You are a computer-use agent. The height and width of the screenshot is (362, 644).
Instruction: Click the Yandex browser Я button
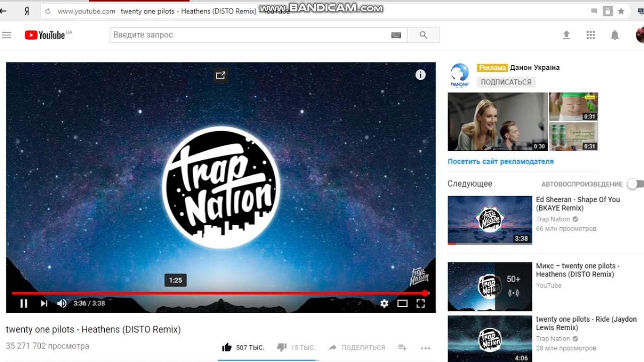[x=27, y=11]
